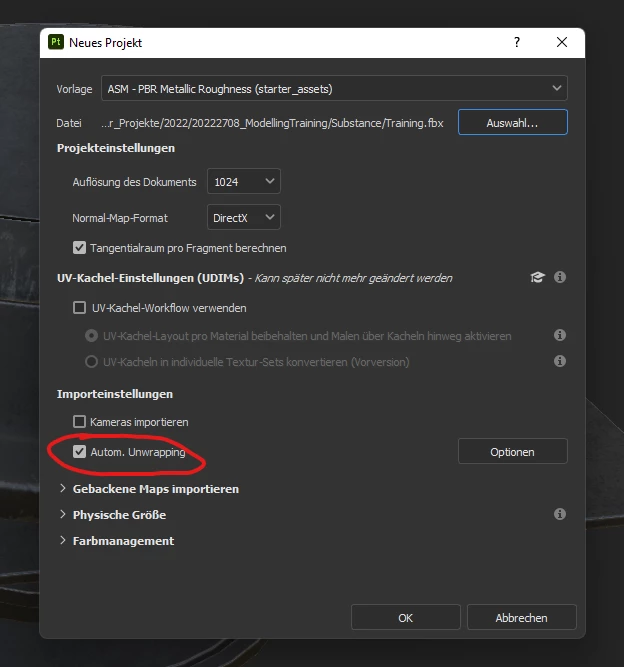Click the Training.fbx file path text
Viewport: 624px width, 667px height.
pyautogui.click(x=272, y=123)
